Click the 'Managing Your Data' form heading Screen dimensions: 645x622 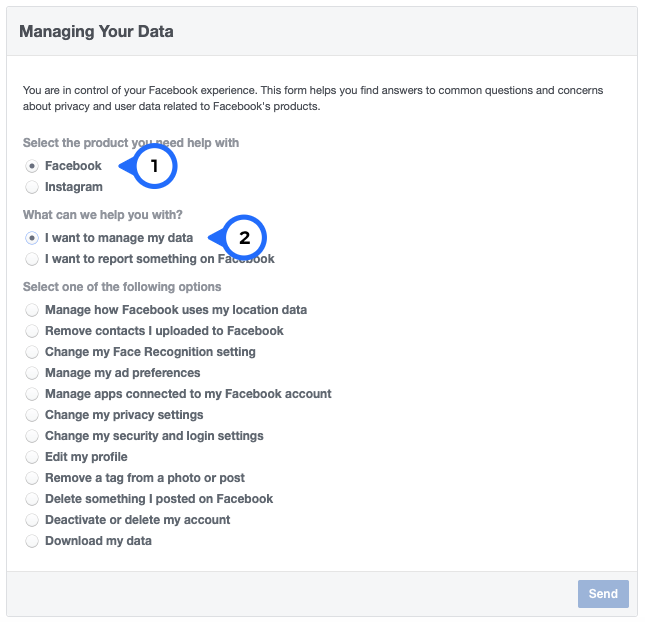(96, 32)
